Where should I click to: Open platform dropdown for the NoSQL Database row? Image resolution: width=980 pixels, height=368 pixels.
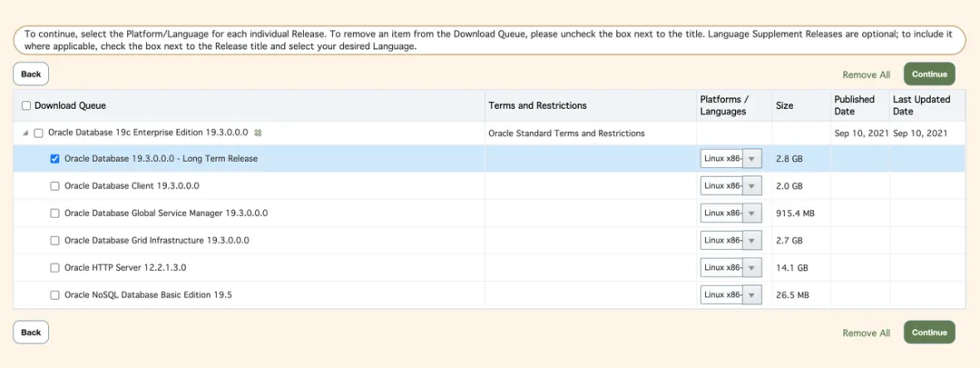pyautogui.click(x=731, y=294)
